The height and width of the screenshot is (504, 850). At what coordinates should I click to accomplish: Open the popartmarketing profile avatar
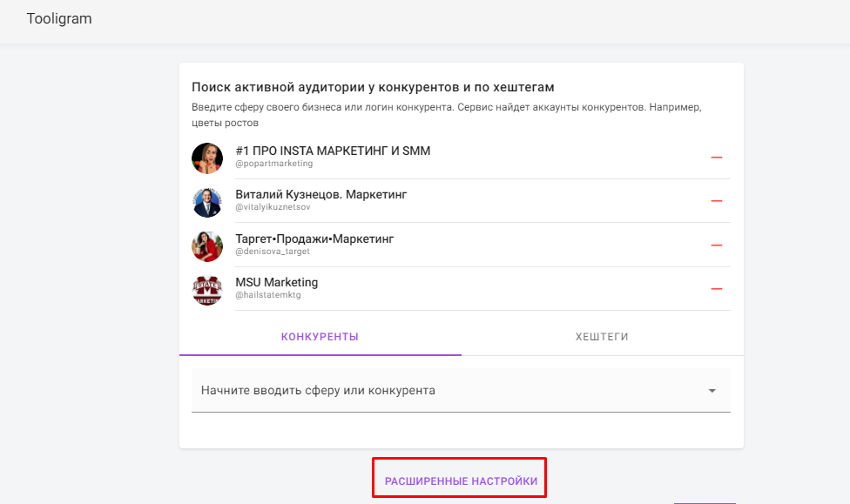click(x=207, y=158)
